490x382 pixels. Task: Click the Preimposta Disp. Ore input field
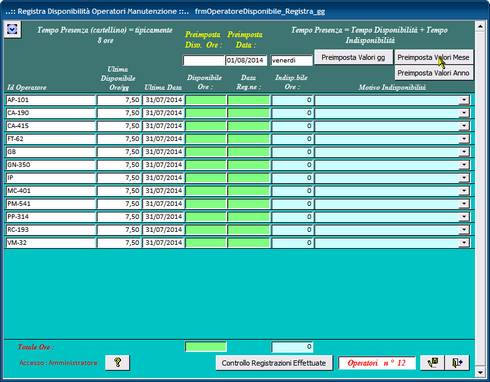click(204, 60)
